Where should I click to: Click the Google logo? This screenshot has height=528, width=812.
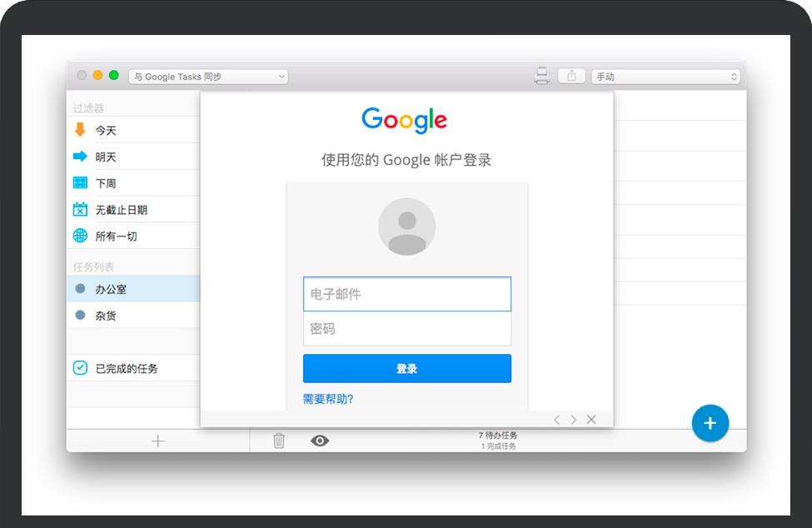tap(405, 120)
